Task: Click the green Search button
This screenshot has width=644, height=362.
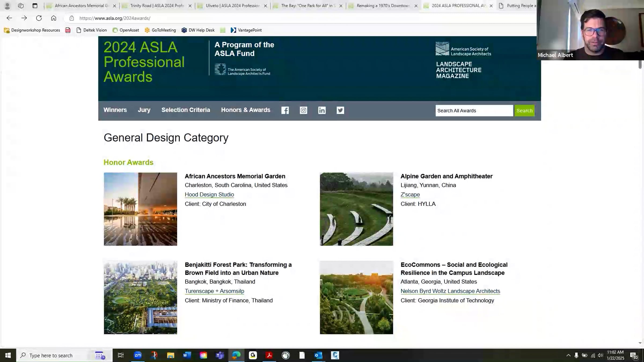Action: [524, 110]
